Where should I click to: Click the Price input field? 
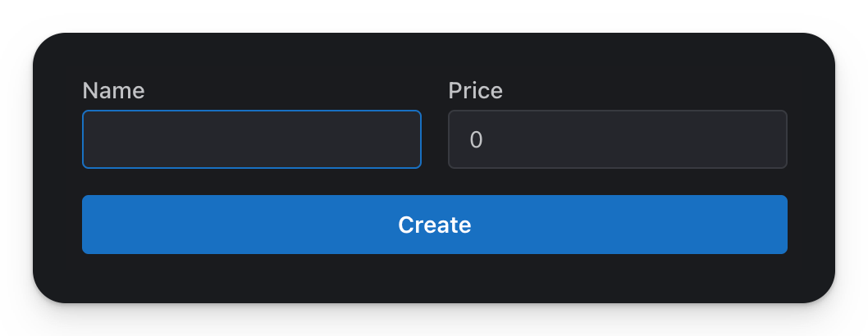point(617,139)
